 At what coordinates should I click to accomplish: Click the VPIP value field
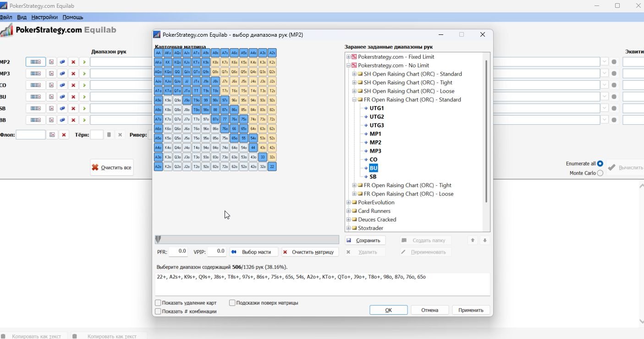click(216, 251)
